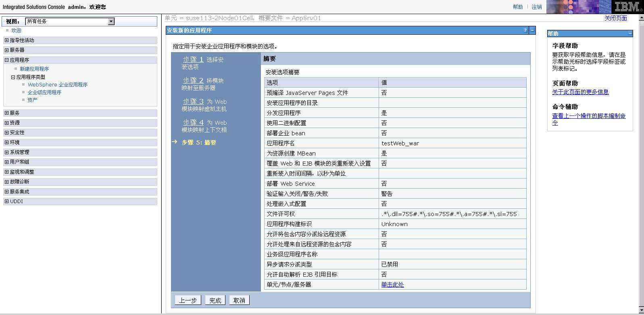Open 企业级应用程序 link

tap(44, 92)
